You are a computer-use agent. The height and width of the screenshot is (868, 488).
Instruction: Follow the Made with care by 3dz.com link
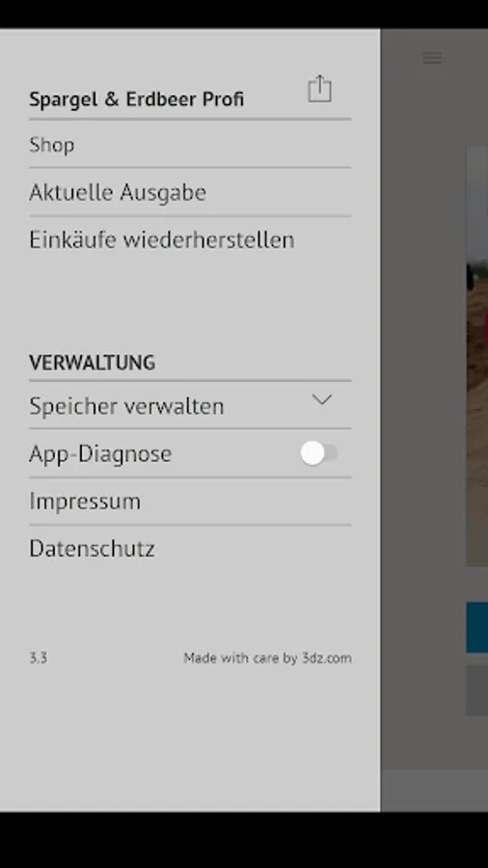pos(268,658)
